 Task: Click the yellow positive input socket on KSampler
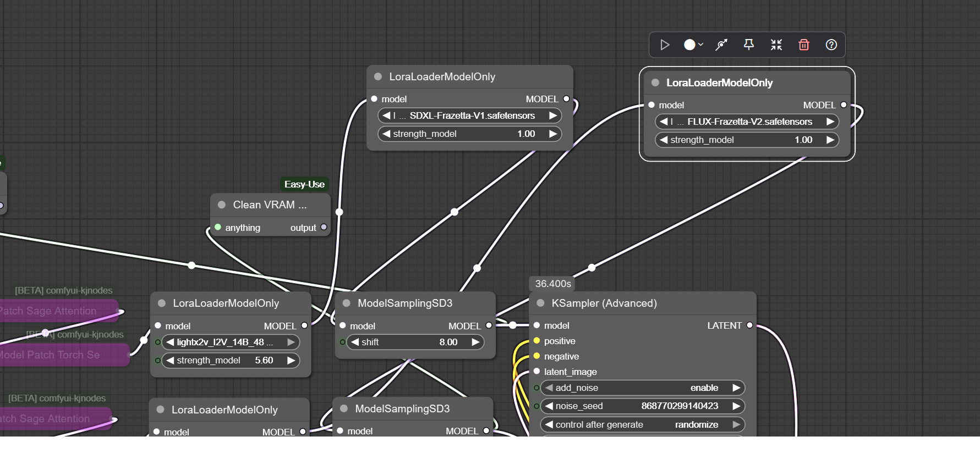[x=536, y=341]
